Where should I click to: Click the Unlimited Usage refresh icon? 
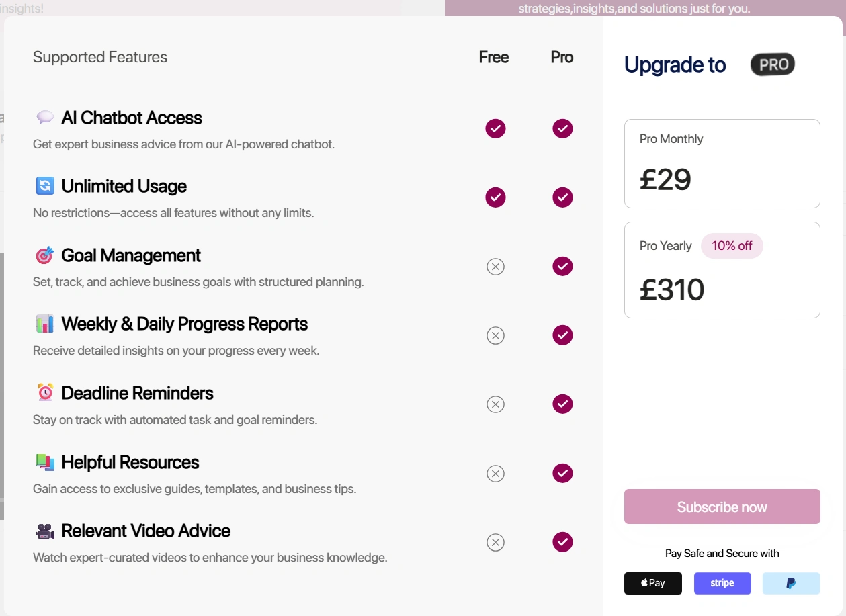[x=45, y=186]
